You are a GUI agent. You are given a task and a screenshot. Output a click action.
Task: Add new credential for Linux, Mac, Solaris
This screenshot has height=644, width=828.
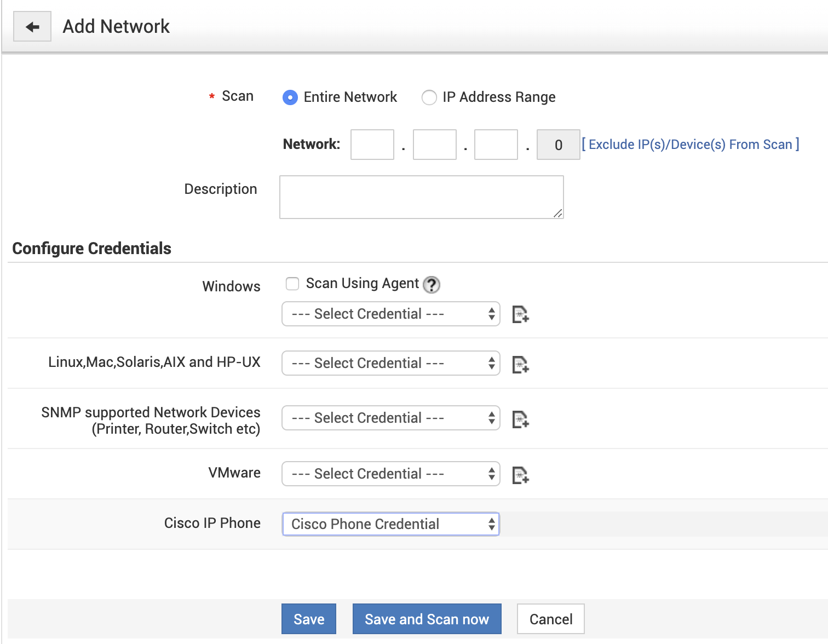click(520, 364)
